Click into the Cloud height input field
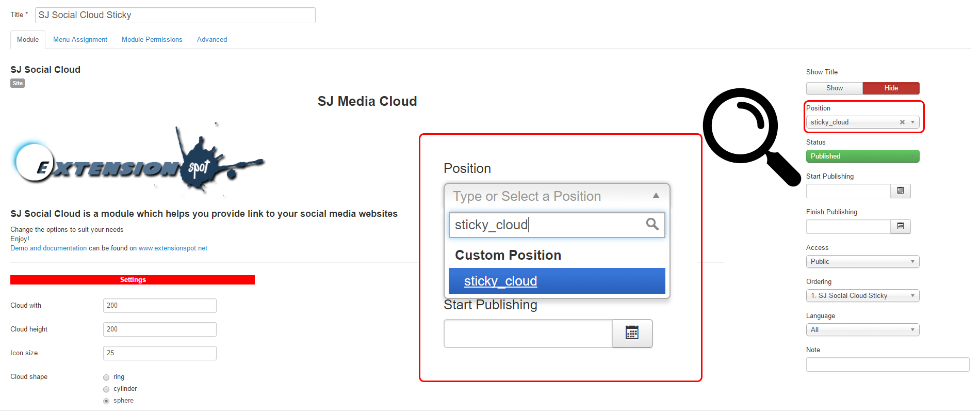This screenshot has height=411, width=980. (x=159, y=329)
